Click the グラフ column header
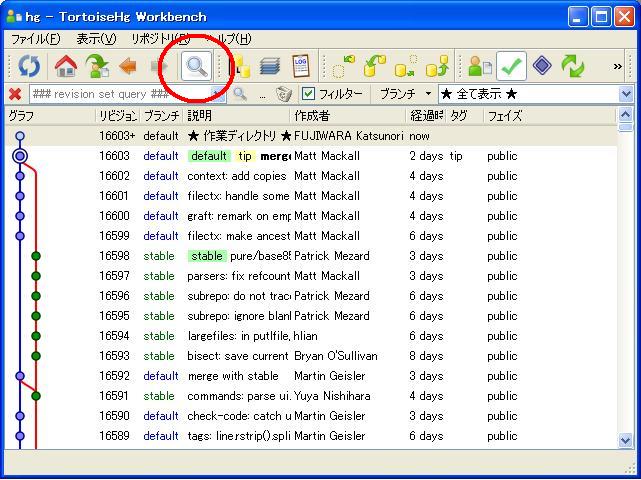This screenshot has height=480, width=641. [x=50, y=116]
